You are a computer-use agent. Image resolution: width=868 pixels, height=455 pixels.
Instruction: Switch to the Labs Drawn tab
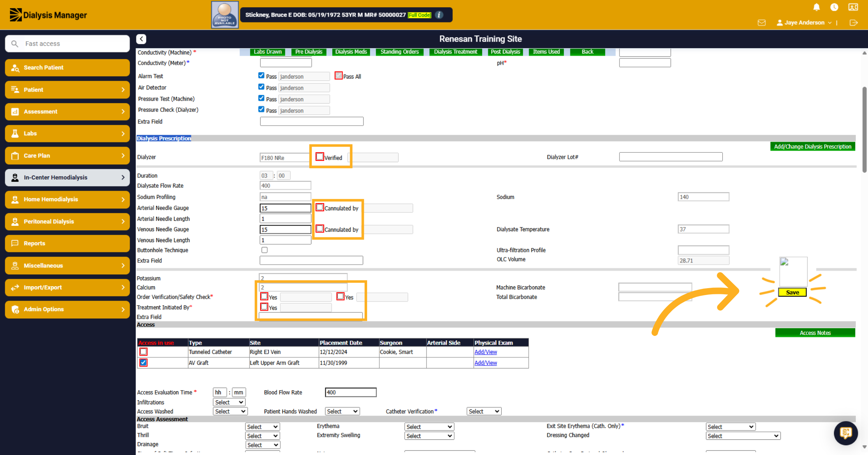point(268,52)
